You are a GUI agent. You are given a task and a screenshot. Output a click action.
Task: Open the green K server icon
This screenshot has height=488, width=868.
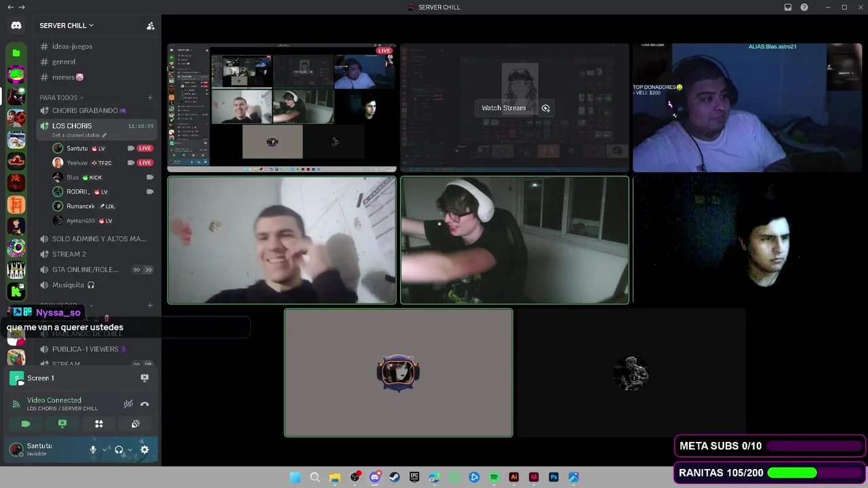(16, 291)
